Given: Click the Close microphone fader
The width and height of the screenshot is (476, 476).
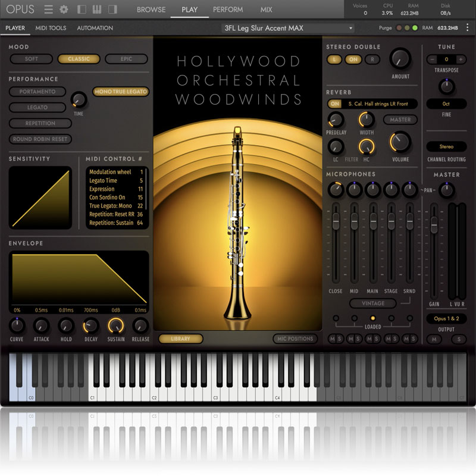Looking at the screenshot, I should [x=336, y=221].
